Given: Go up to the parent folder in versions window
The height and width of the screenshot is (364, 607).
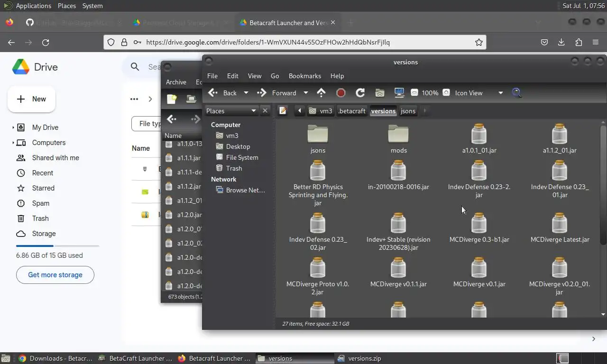Looking at the screenshot, I should [322, 93].
